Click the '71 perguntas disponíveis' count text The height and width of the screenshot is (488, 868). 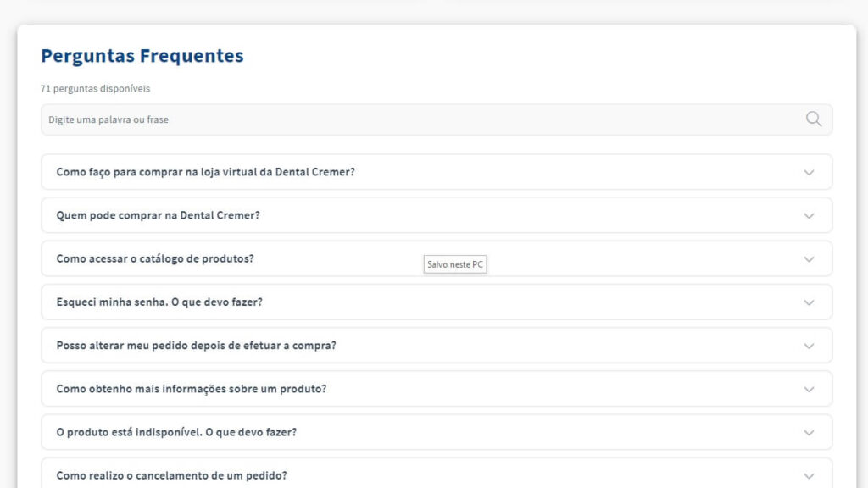pyautogui.click(x=95, y=88)
